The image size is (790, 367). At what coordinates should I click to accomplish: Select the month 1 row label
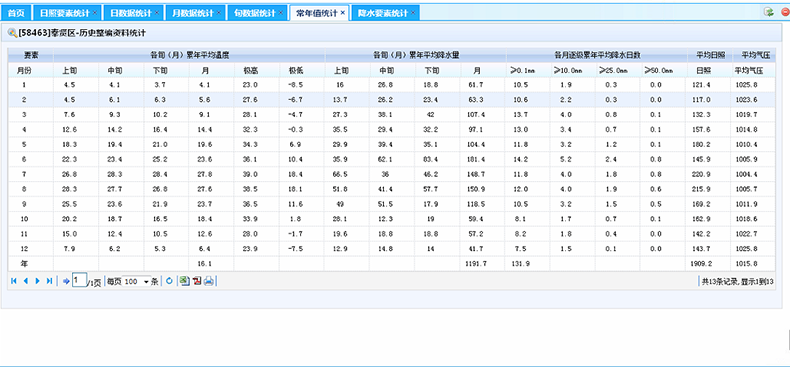click(x=24, y=85)
